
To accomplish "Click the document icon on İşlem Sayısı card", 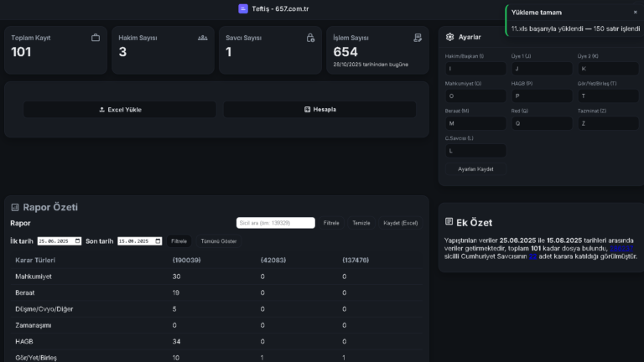I will (418, 38).
